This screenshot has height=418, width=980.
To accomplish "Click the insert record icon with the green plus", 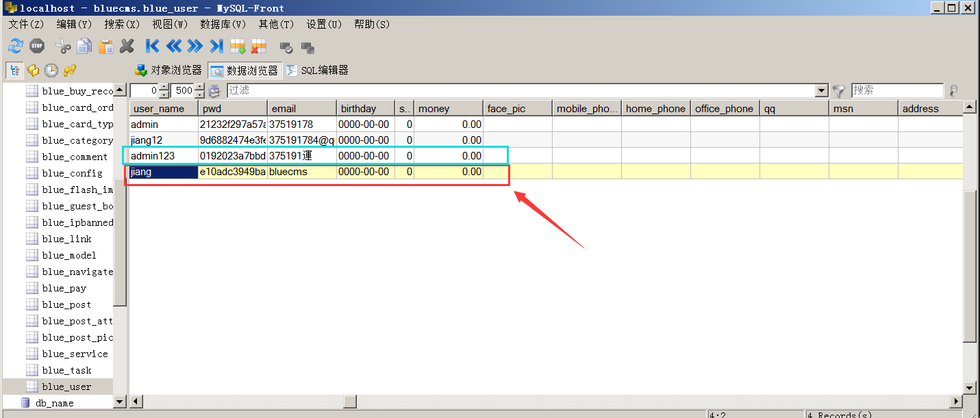I will (x=238, y=47).
